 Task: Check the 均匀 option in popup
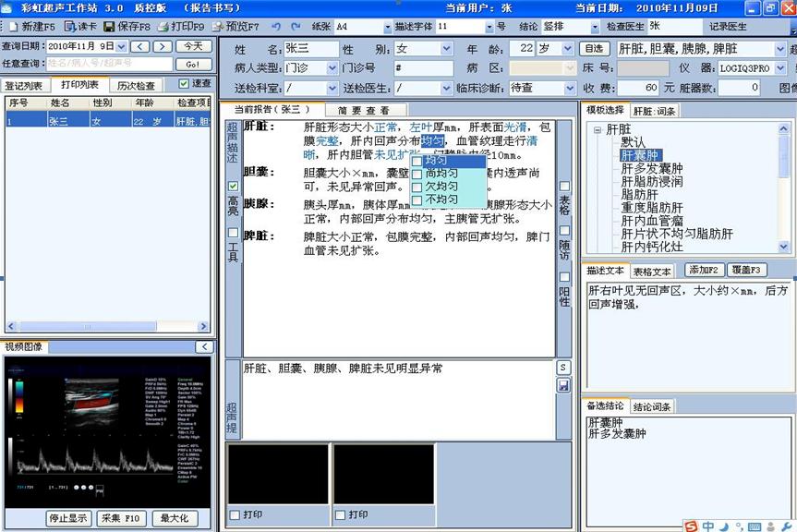click(417, 161)
